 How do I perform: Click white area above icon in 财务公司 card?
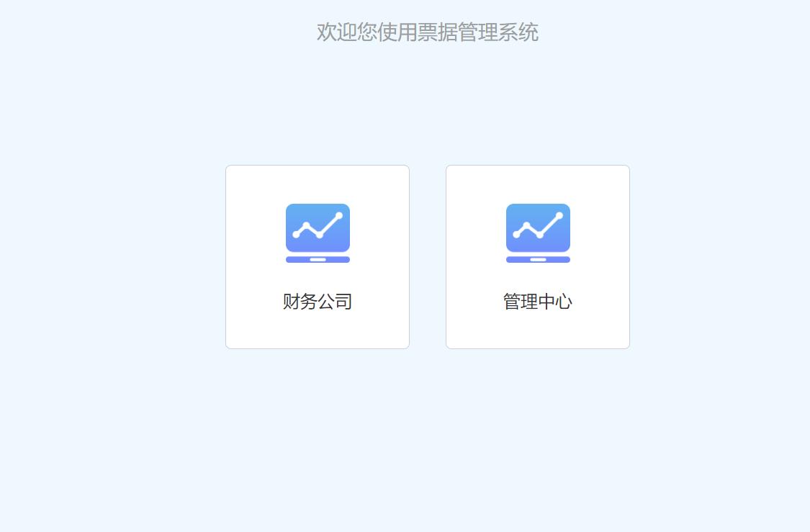click(x=318, y=184)
